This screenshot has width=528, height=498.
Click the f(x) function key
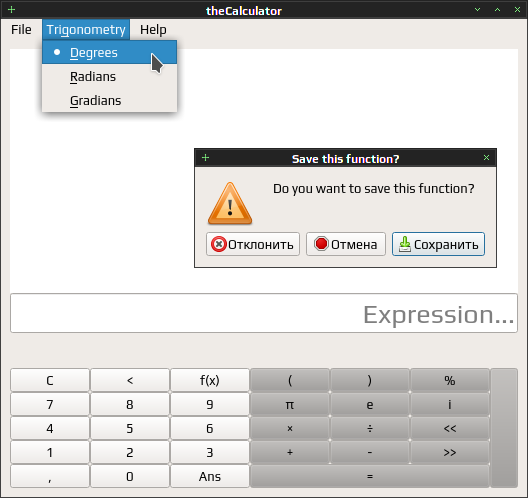210,380
